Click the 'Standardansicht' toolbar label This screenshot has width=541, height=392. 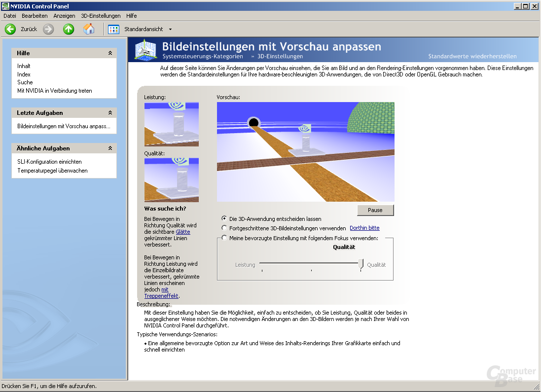(144, 29)
